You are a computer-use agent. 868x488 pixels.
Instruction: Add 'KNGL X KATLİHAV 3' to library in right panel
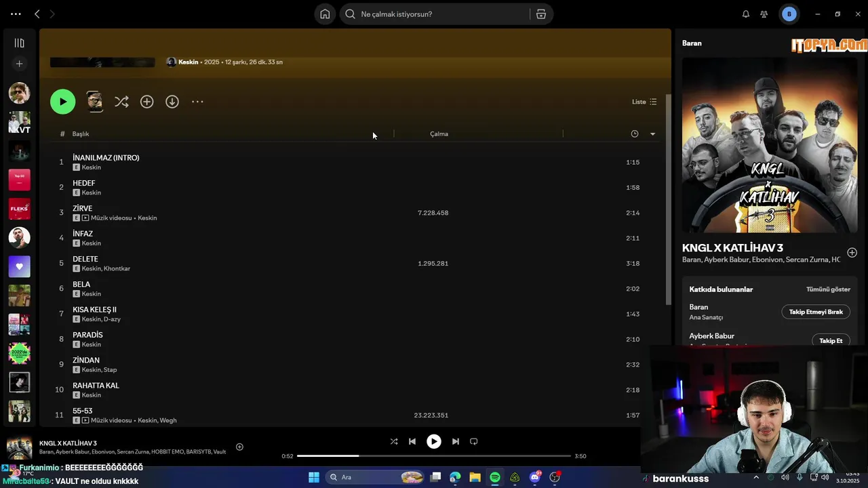click(x=852, y=253)
